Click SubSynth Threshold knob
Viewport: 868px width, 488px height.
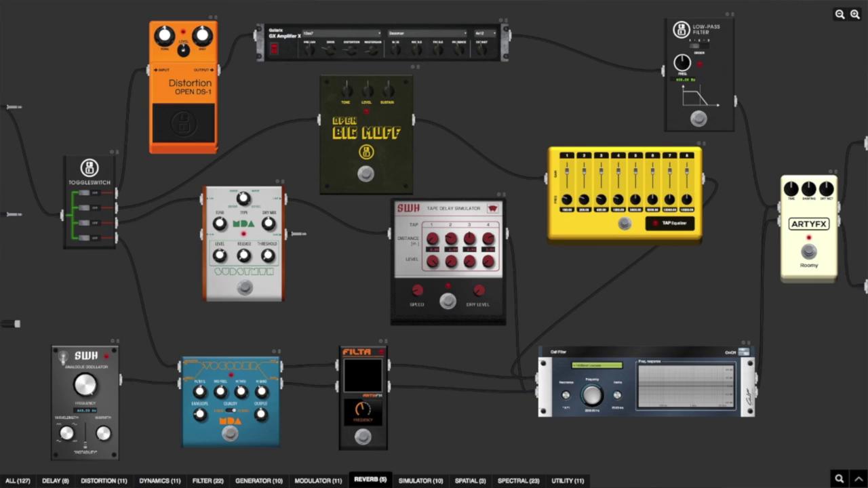[x=268, y=256]
